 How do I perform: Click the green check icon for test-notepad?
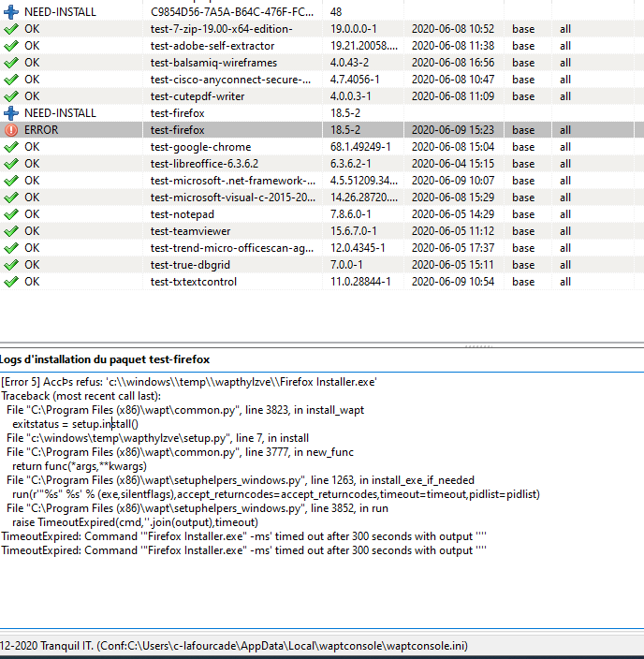pos(11,214)
